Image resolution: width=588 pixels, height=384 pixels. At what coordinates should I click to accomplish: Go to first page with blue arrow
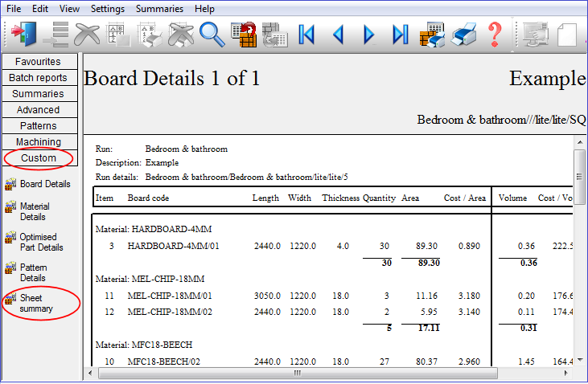click(306, 35)
